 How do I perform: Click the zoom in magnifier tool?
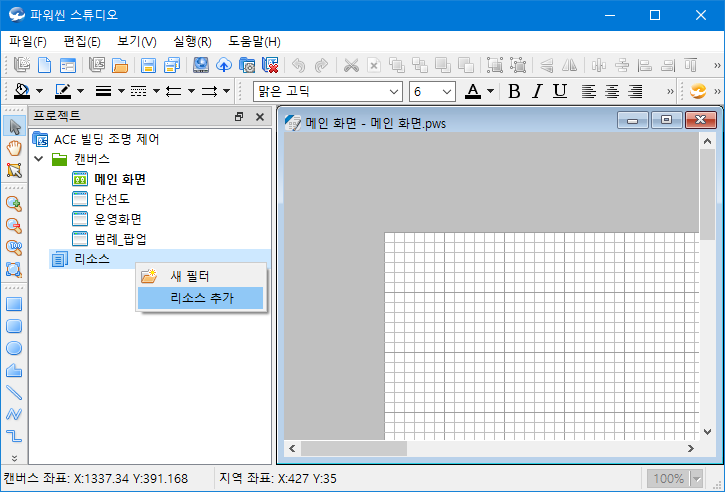tap(14, 204)
